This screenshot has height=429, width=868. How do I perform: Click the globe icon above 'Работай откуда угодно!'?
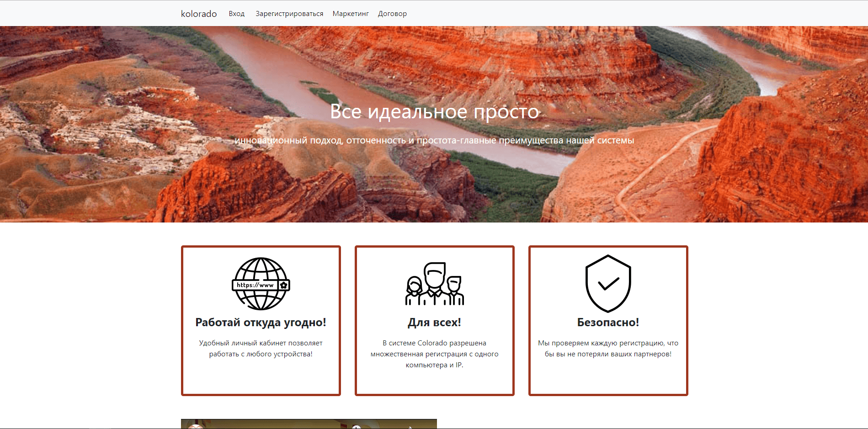[261, 284]
